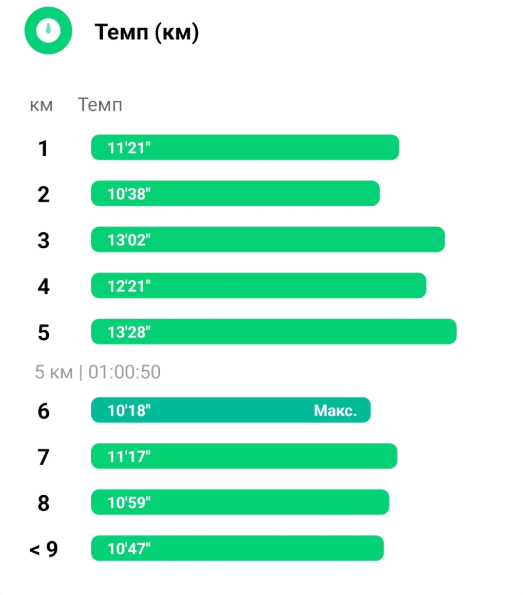
Task: Select the 11'17" pace bar for kilometer 7
Action: point(244,456)
